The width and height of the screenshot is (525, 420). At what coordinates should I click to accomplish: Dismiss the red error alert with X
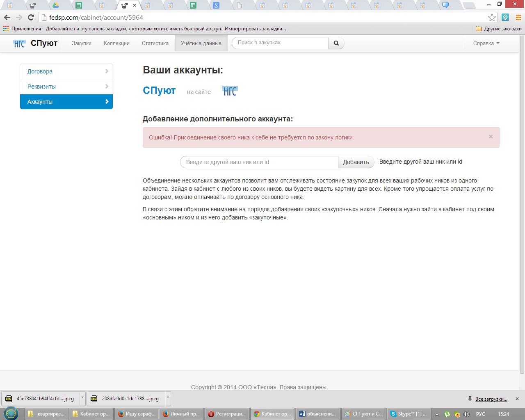[x=491, y=137]
